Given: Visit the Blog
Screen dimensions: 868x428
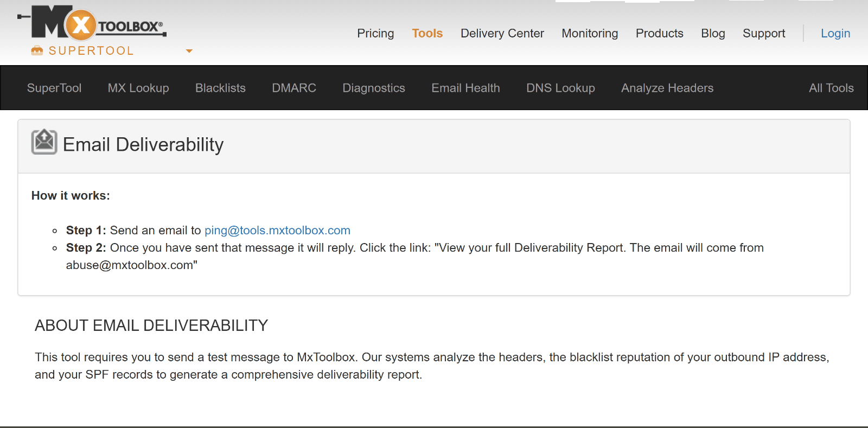Looking at the screenshot, I should (713, 33).
